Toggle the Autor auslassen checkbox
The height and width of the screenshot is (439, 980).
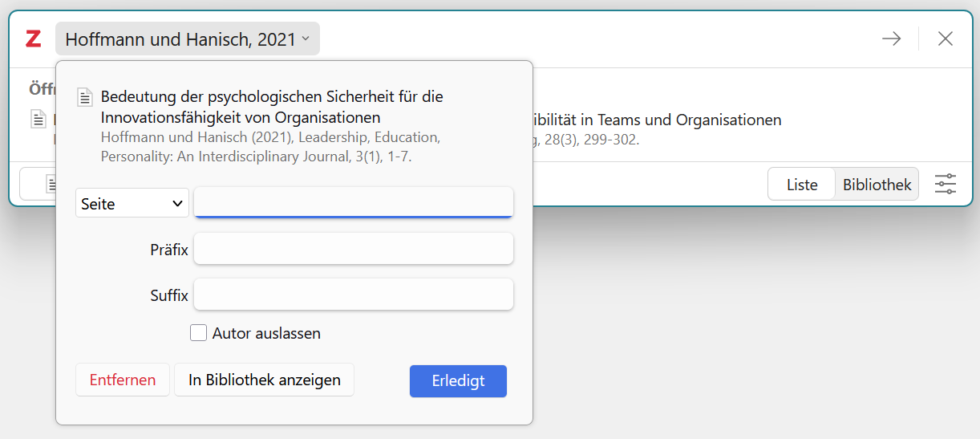[x=198, y=332]
